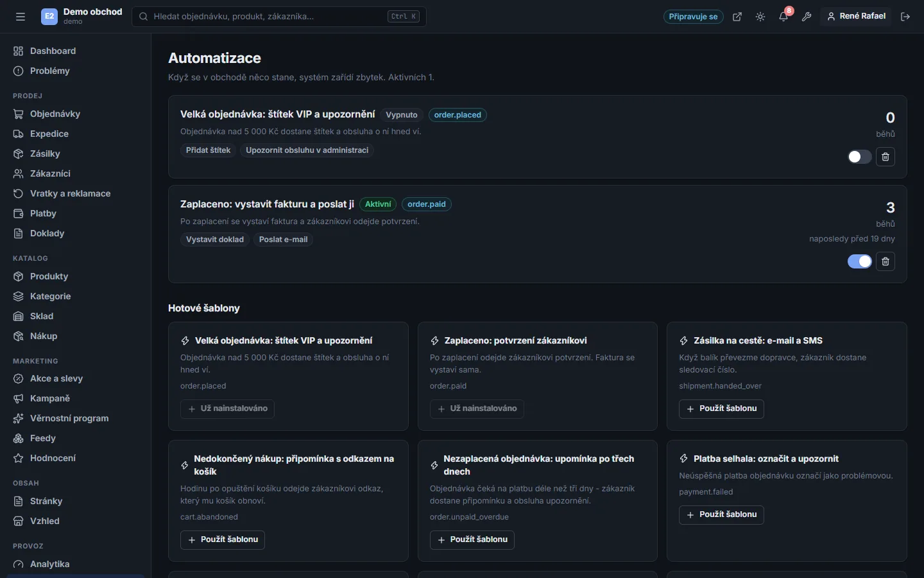Disable the Zaplaceno automation toggle
Viewport: 924px width, 578px height.
point(860,261)
